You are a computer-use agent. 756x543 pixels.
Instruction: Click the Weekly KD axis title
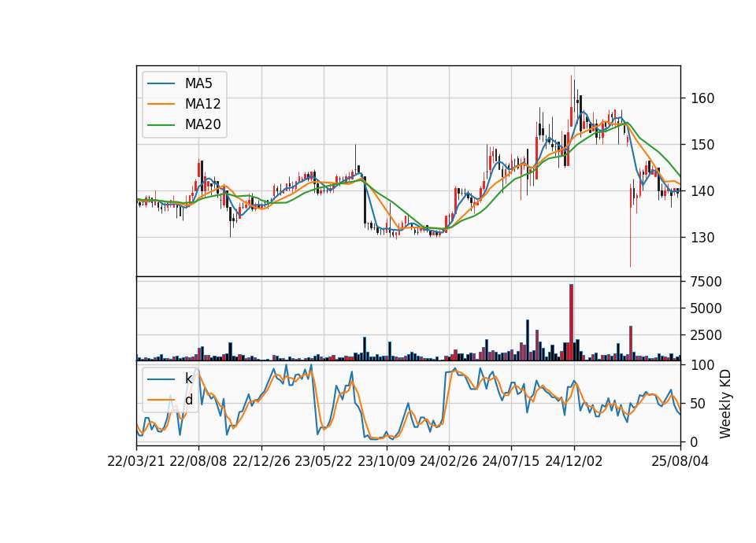click(725, 404)
